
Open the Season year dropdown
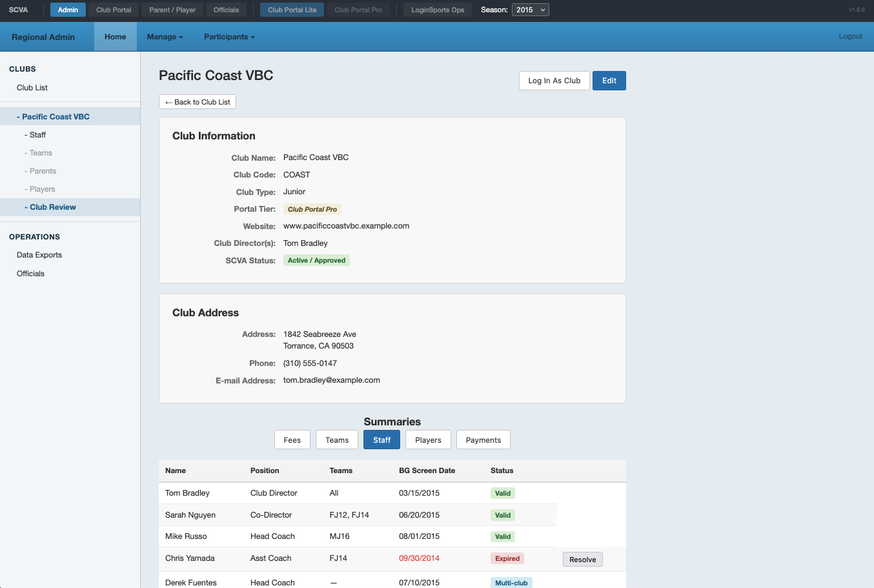(x=530, y=10)
